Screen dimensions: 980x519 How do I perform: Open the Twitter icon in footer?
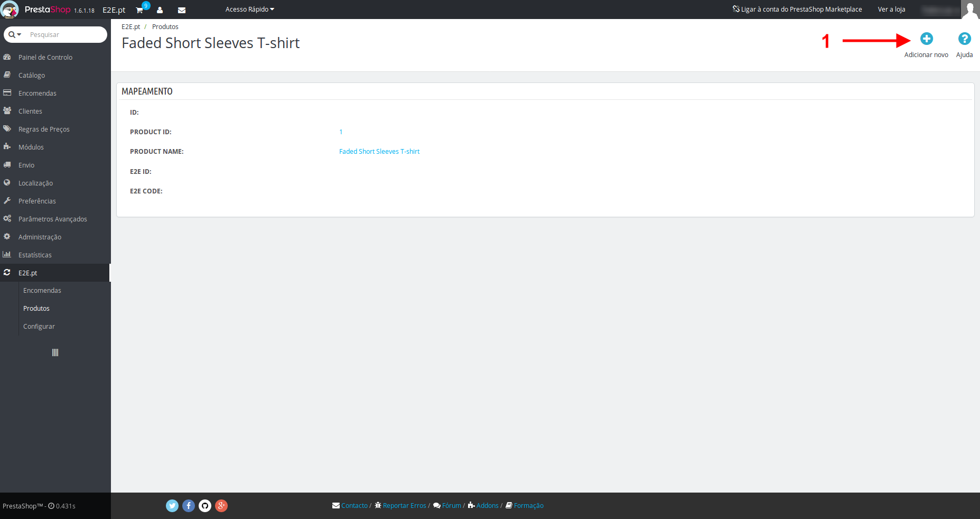tap(172, 506)
